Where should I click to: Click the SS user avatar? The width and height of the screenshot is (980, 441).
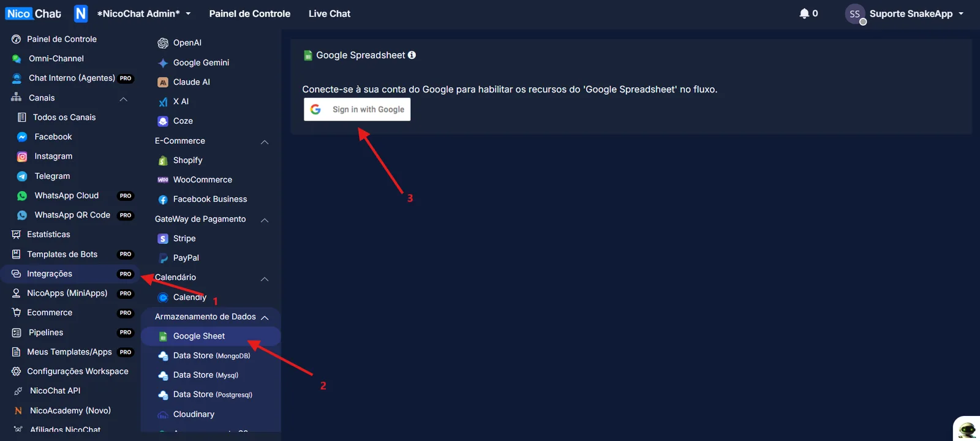[x=855, y=13]
